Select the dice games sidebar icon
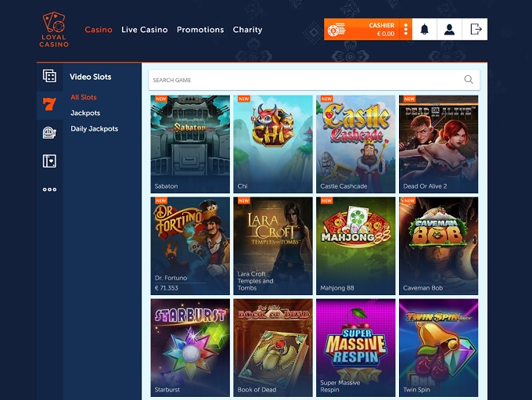The height and width of the screenshot is (400, 532). (49, 76)
